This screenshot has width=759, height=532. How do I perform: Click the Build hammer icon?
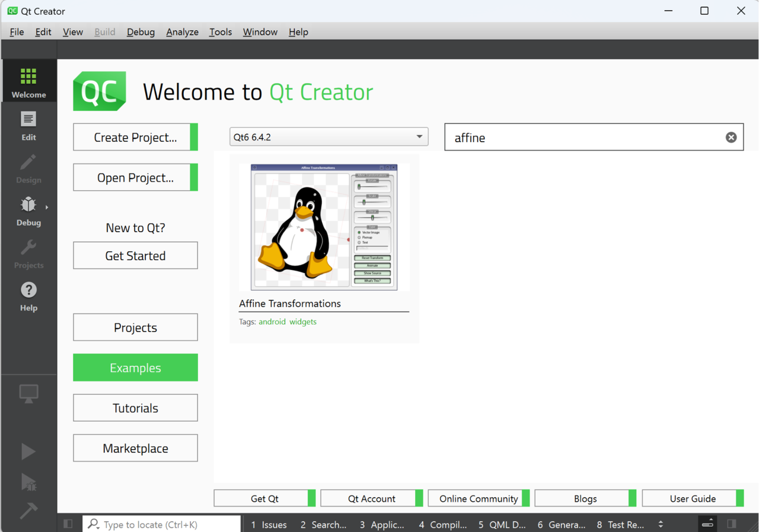(28, 510)
